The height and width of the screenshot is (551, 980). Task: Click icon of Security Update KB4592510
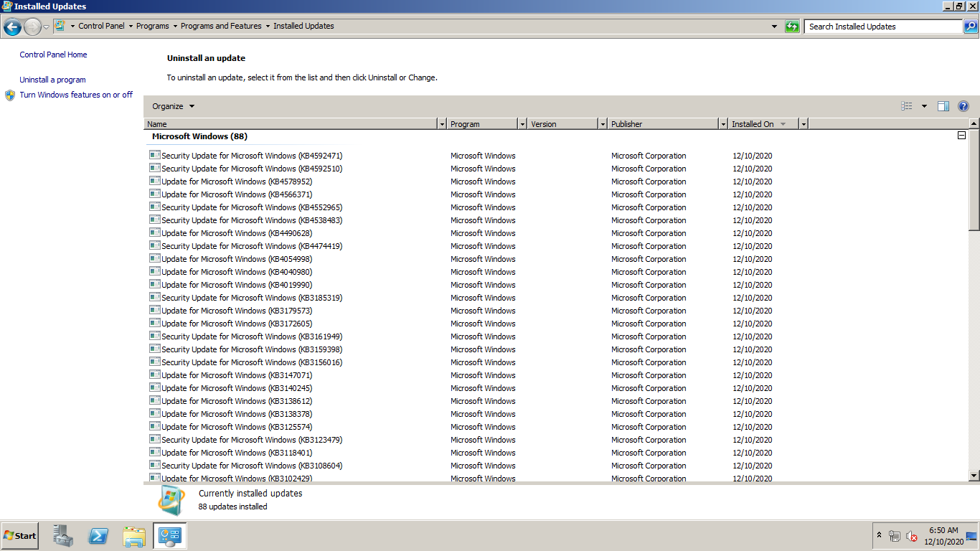tap(155, 168)
